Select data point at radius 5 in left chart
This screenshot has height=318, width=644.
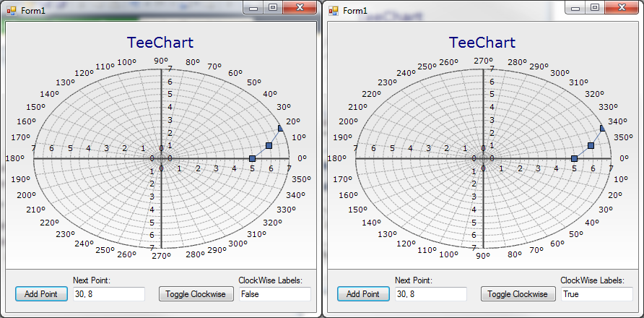click(x=253, y=158)
